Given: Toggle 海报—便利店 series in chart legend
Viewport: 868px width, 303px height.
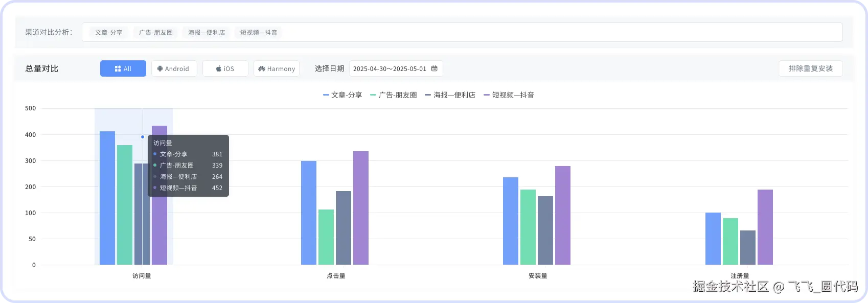Looking at the screenshot, I should coord(450,95).
